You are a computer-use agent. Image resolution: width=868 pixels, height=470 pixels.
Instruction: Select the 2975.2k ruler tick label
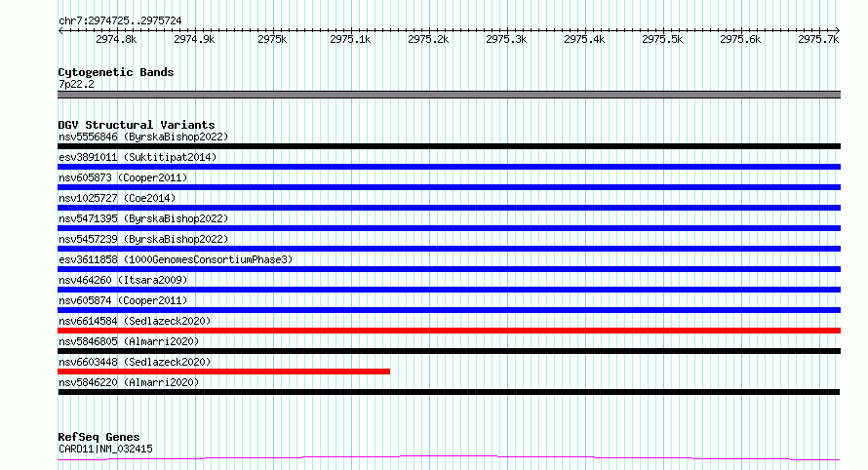coord(428,39)
